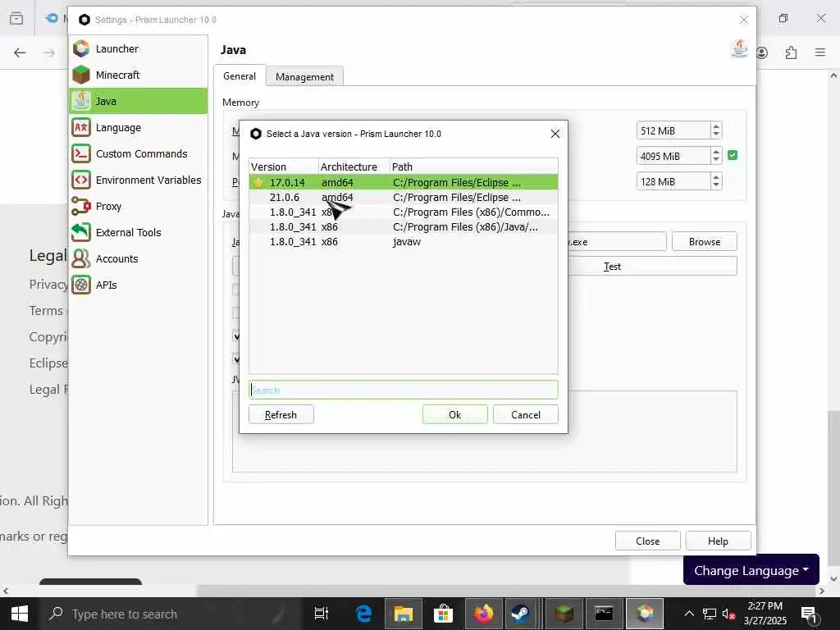Refresh the Java version list
Viewport: 840px width, 630px height.
pyautogui.click(x=281, y=414)
